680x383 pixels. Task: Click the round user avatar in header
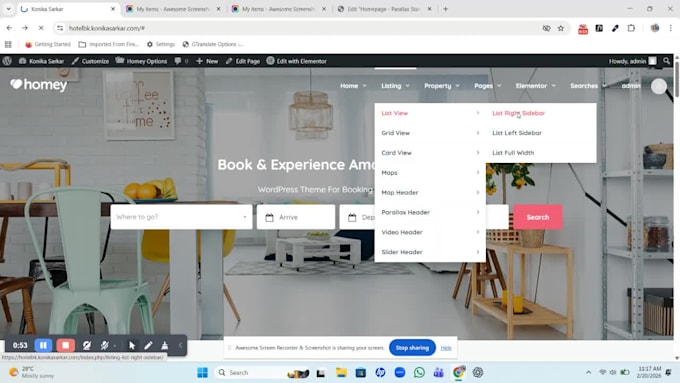coord(659,86)
